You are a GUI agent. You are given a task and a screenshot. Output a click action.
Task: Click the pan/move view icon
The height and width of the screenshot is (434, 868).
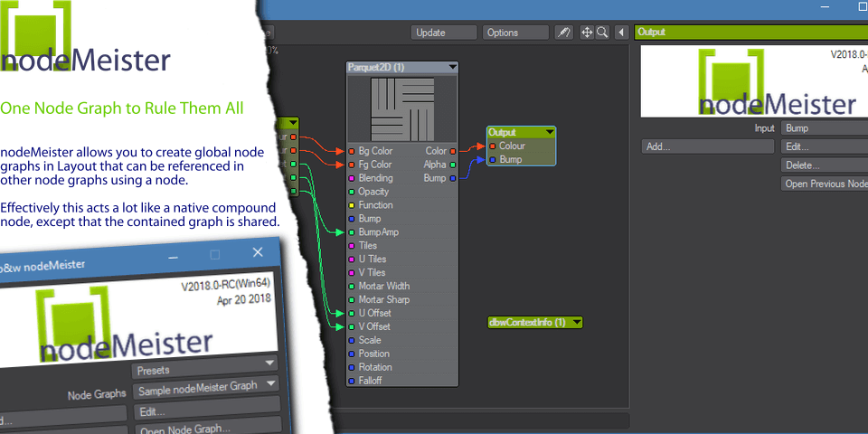pyautogui.click(x=586, y=33)
